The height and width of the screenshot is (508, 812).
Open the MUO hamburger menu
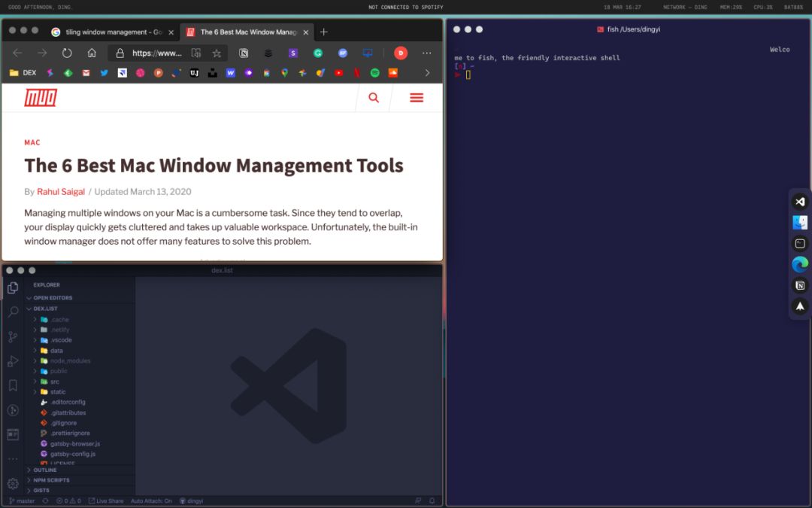click(417, 98)
